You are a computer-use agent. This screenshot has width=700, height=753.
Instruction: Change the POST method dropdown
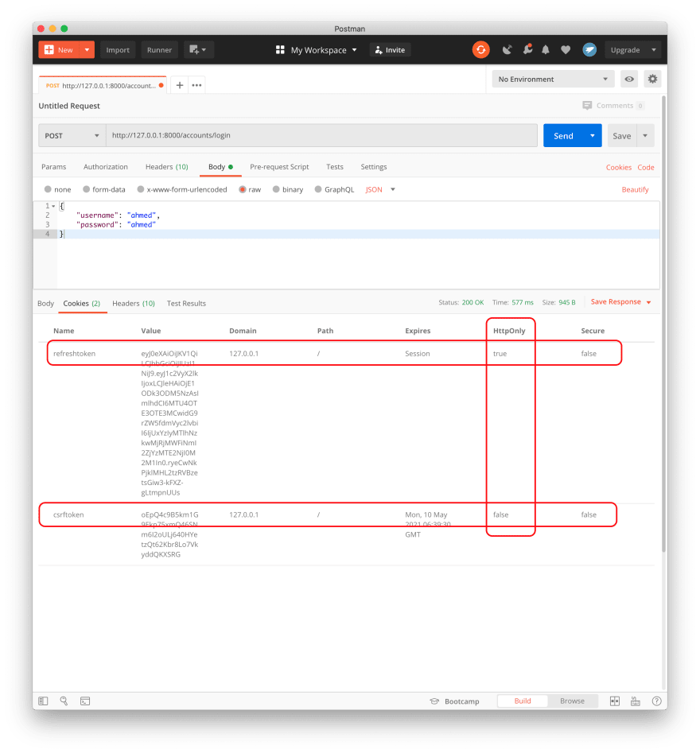[72, 135]
